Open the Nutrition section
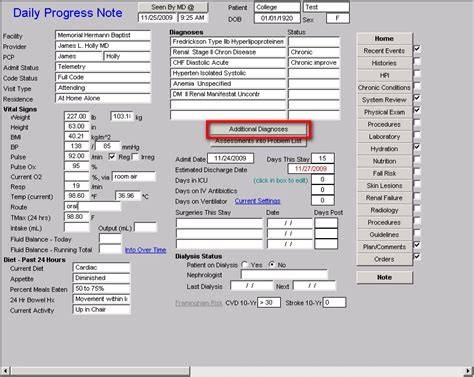The image size is (474, 377). click(x=384, y=161)
